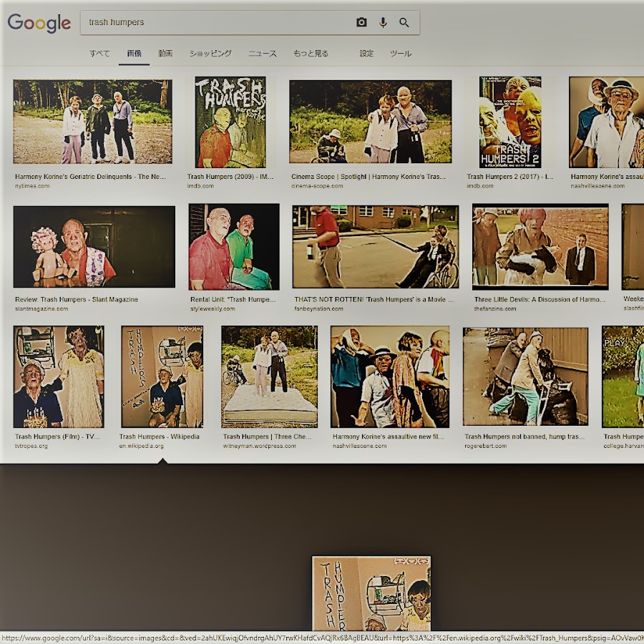The height and width of the screenshot is (644, 644).
Task: Click 'Trash Humpers (2009) - IM...' caption
Action: (230, 177)
